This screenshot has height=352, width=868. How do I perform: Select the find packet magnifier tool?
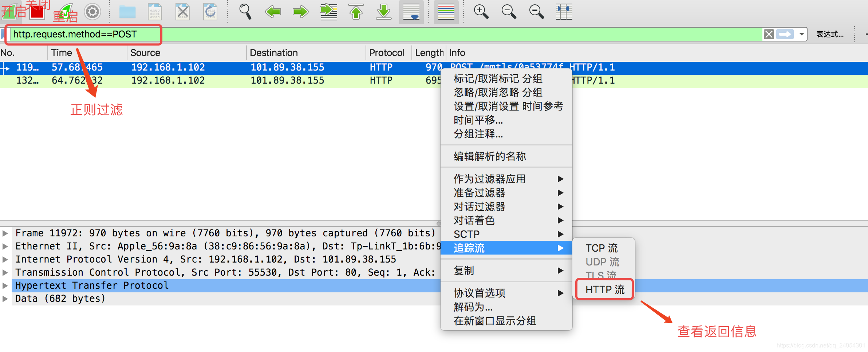[x=245, y=12]
